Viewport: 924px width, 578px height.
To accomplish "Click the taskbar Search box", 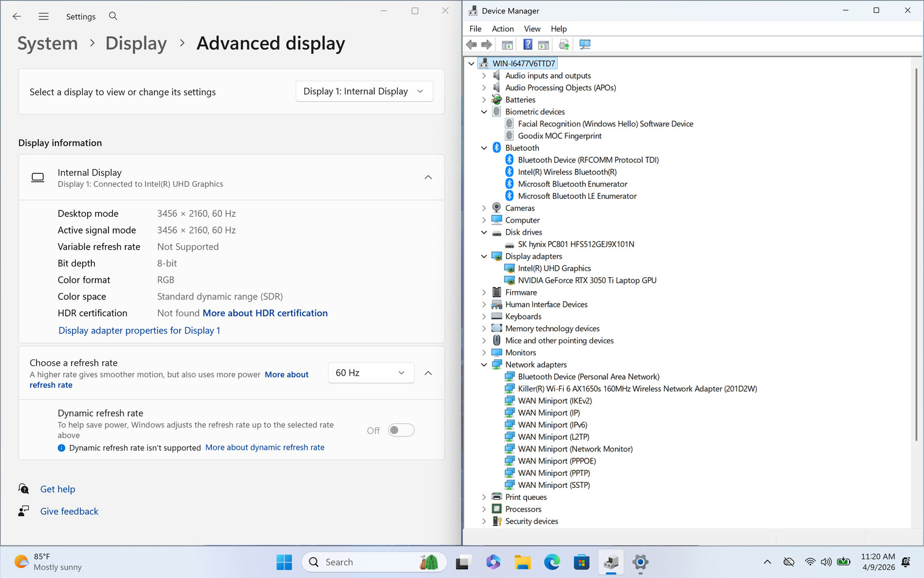I will pyautogui.click(x=374, y=562).
